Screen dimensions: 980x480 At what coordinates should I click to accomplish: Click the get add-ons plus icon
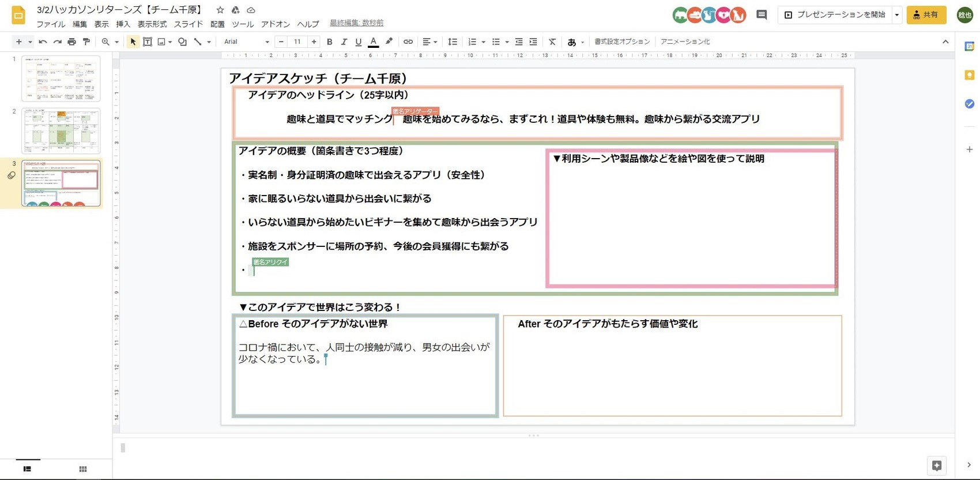[x=970, y=149]
